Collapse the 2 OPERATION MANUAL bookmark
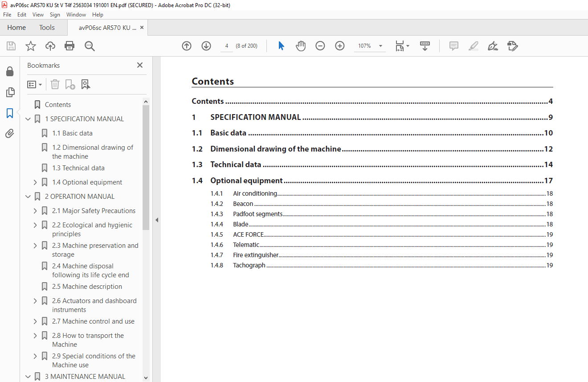 (29, 197)
